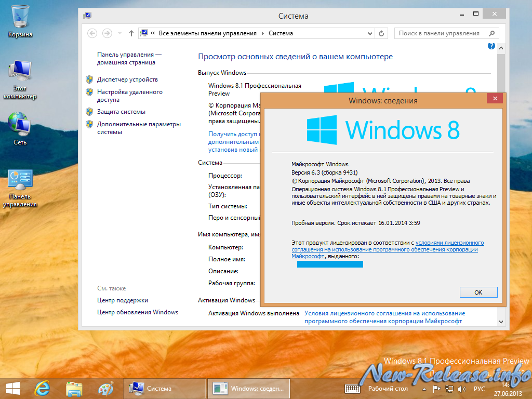Click the text Версия 6.3 (сборка 9431)

click(x=324, y=172)
